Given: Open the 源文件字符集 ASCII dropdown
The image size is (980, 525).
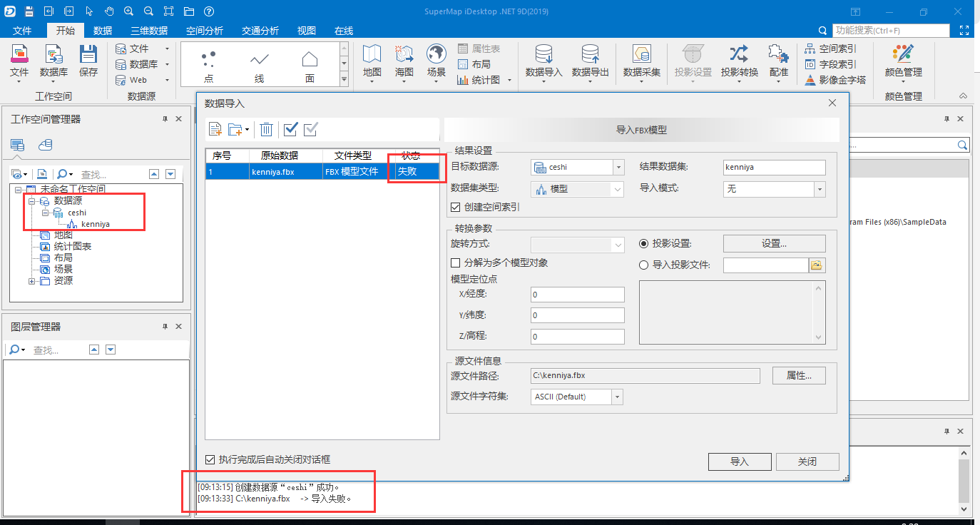Looking at the screenshot, I should (x=618, y=397).
